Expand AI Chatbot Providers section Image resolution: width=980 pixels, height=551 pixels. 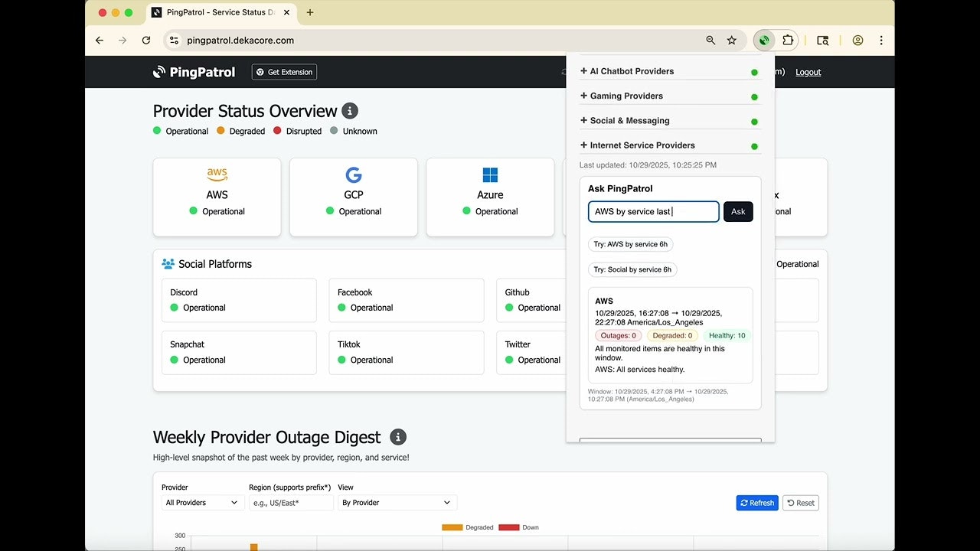click(627, 71)
